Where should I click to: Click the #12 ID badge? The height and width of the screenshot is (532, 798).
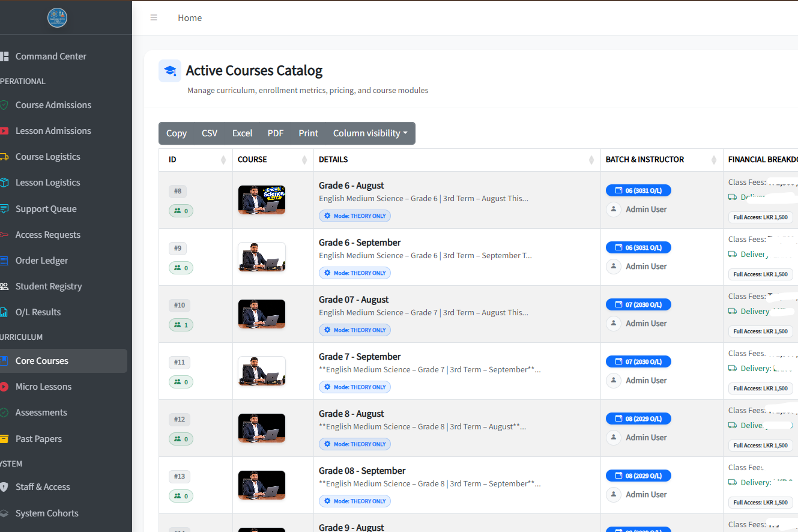pyautogui.click(x=180, y=419)
